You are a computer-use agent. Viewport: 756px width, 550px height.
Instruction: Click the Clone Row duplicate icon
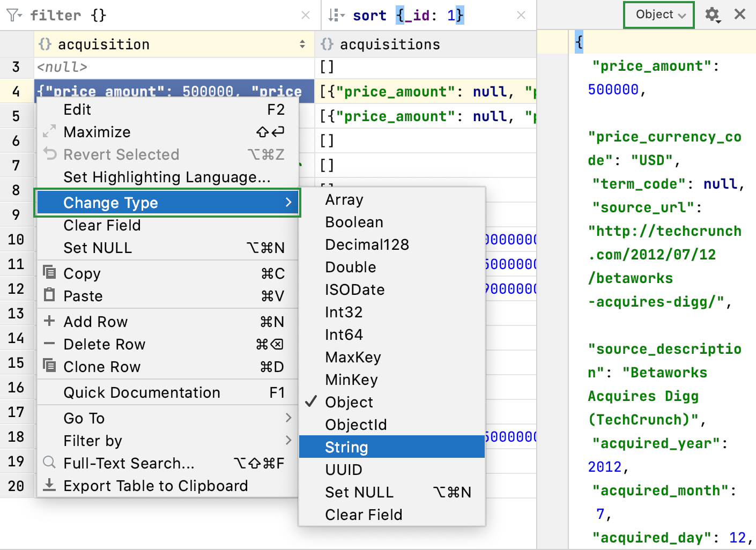point(49,367)
